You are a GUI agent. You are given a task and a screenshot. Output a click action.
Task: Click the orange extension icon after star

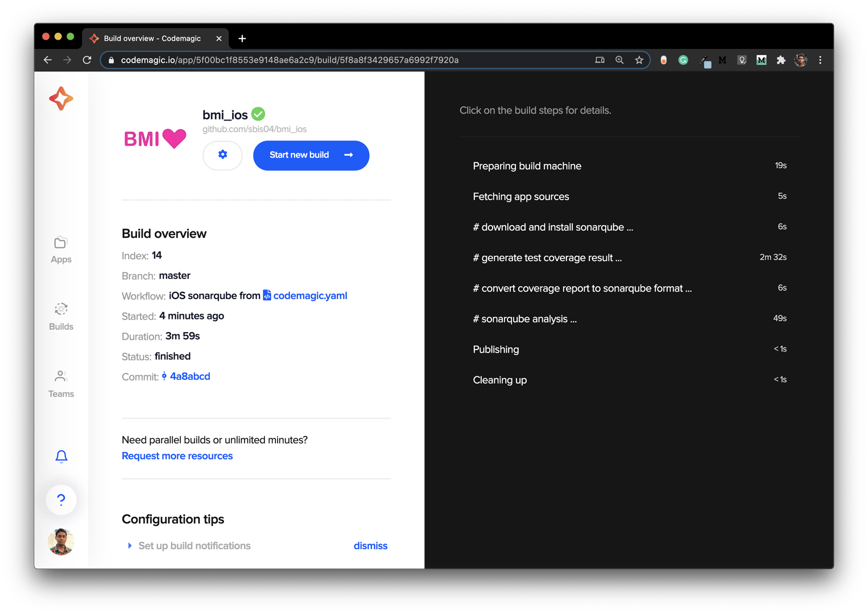point(663,60)
